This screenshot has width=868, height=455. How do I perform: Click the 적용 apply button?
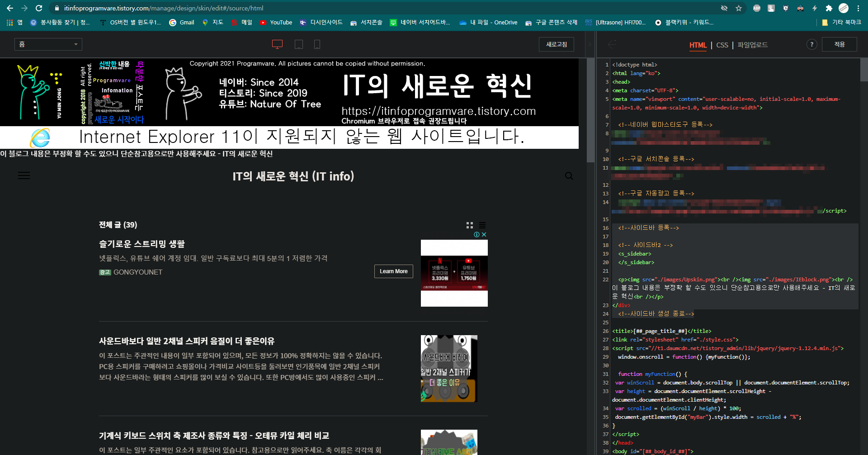[x=840, y=44]
